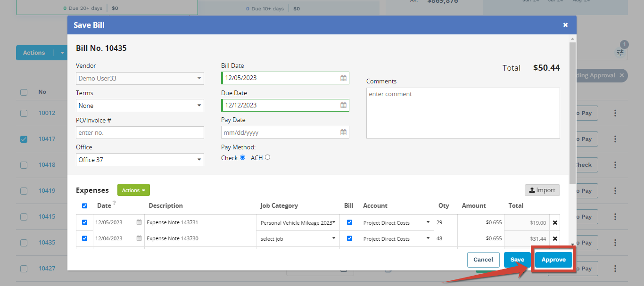The width and height of the screenshot is (644, 286).
Task: Open more options for bill 10012 row
Action: point(615,113)
